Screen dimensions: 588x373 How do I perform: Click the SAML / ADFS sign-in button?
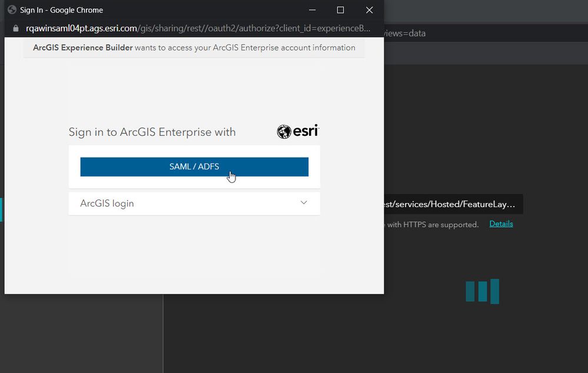(x=194, y=167)
